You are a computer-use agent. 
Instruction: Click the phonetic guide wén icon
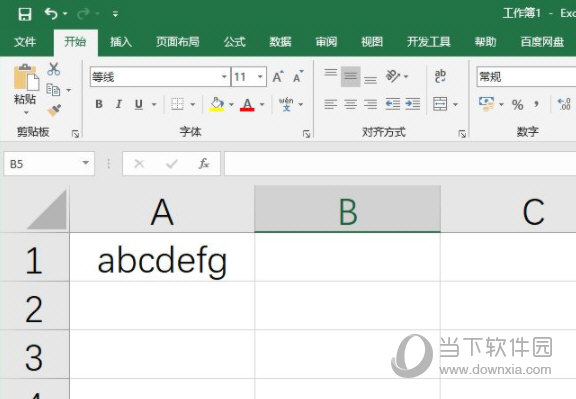pyautogui.click(x=286, y=104)
